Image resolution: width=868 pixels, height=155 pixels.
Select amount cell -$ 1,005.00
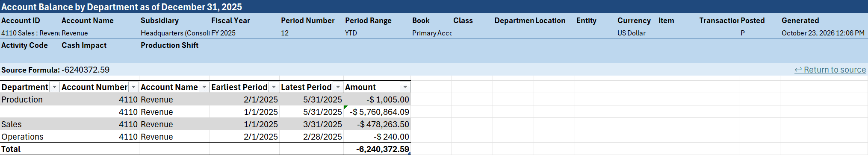pyautogui.click(x=377, y=99)
